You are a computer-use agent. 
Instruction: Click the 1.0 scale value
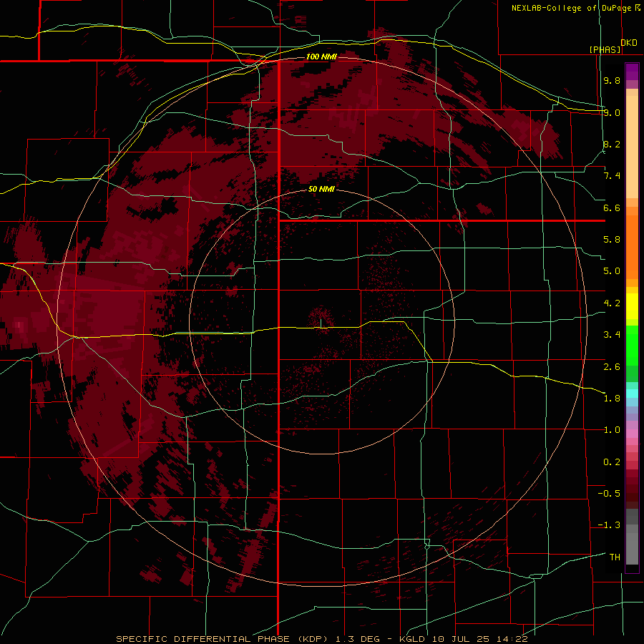pos(612,430)
